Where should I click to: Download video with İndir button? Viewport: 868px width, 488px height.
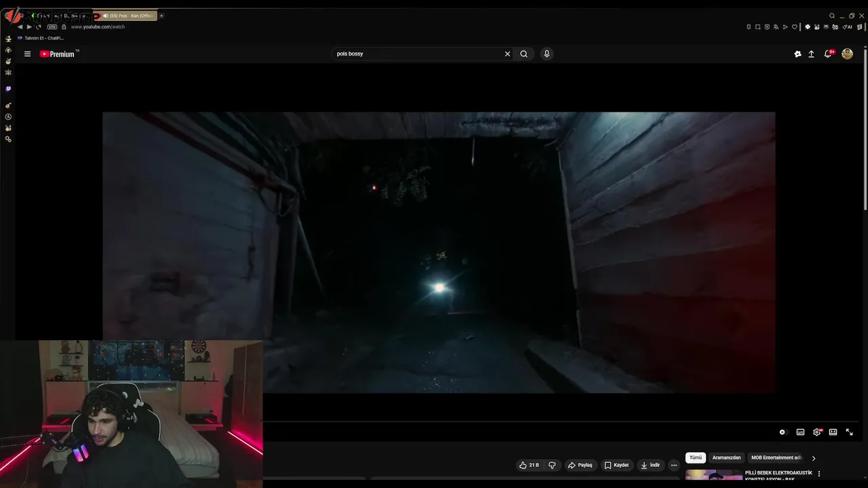point(650,465)
